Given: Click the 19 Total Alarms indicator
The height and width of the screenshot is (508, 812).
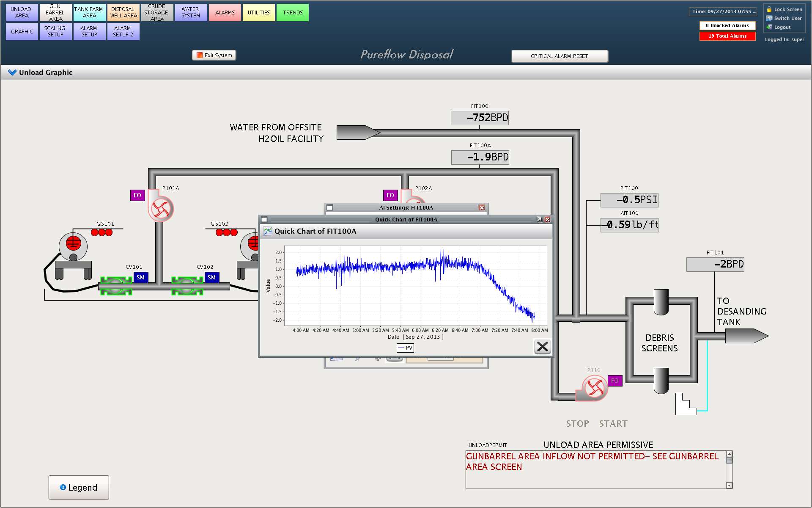Looking at the screenshot, I should [x=727, y=36].
